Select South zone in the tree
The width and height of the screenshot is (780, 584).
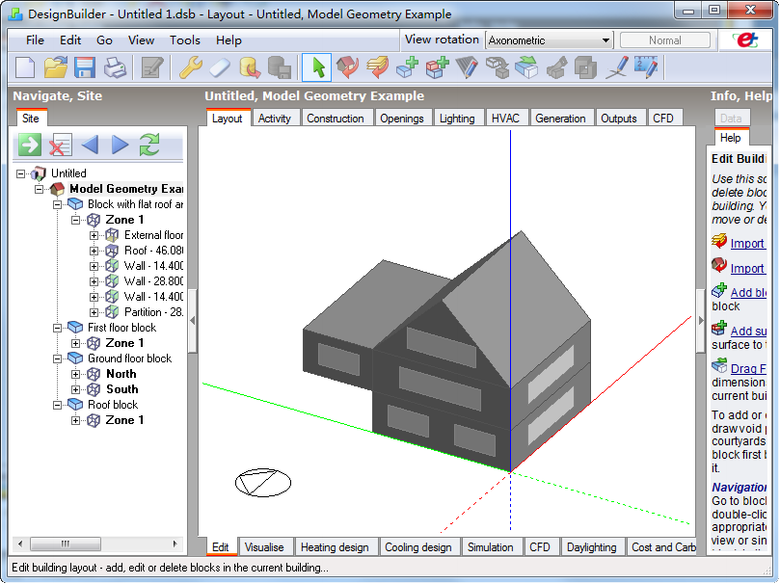pyautogui.click(x=122, y=389)
